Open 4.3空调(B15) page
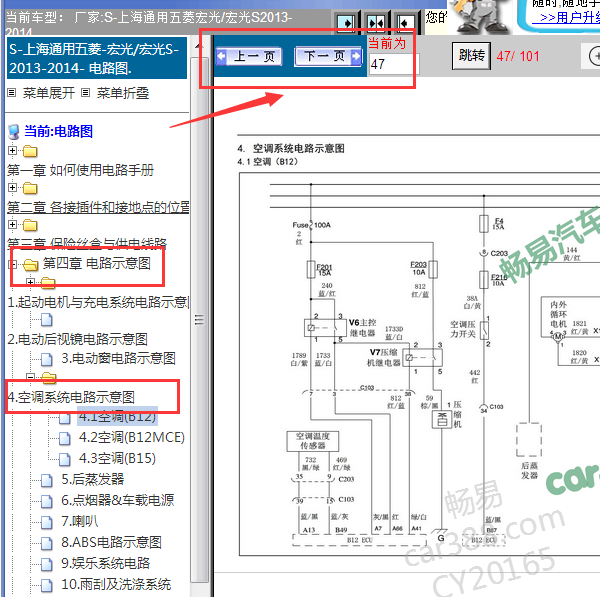The width and height of the screenshot is (600, 597). (x=117, y=458)
